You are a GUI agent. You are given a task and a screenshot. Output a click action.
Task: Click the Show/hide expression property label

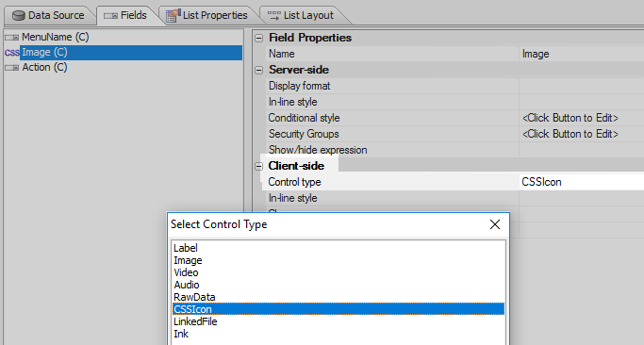coord(318,150)
